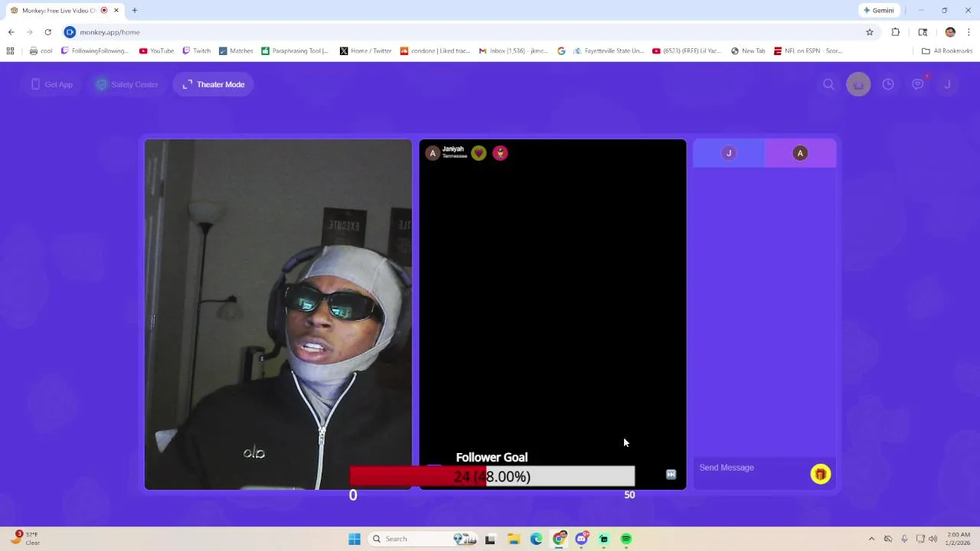The image size is (980, 551).
Task: Open File Explorer from taskbar
Action: pos(514,539)
